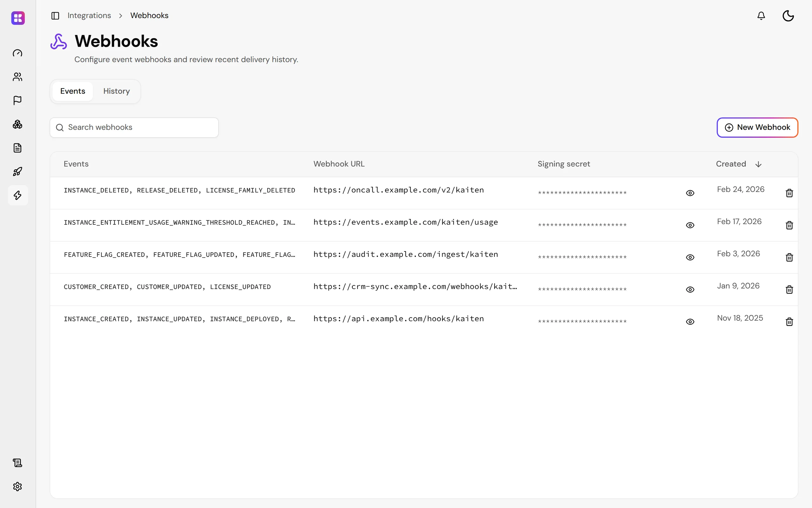Focus the Search webhooks field
812x508 pixels.
coord(134,127)
